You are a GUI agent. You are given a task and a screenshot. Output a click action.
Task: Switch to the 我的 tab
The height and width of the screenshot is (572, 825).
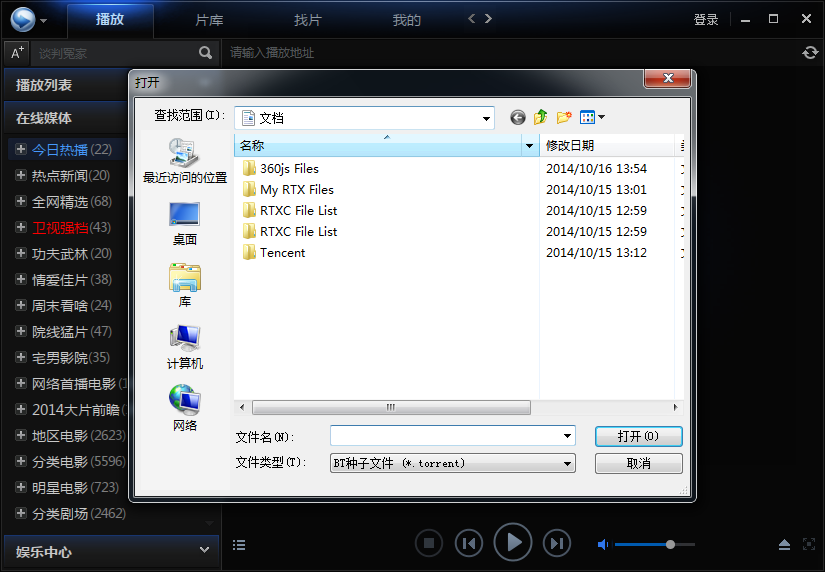(406, 20)
